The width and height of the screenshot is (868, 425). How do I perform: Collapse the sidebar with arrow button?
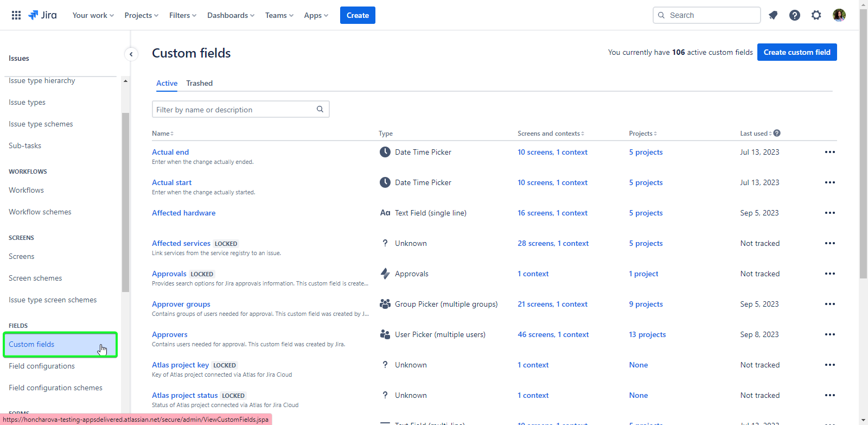click(x=131, y=54)
